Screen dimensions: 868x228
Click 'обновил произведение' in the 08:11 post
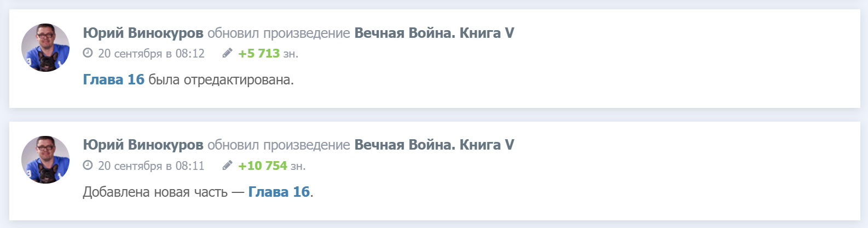[279, 145]
